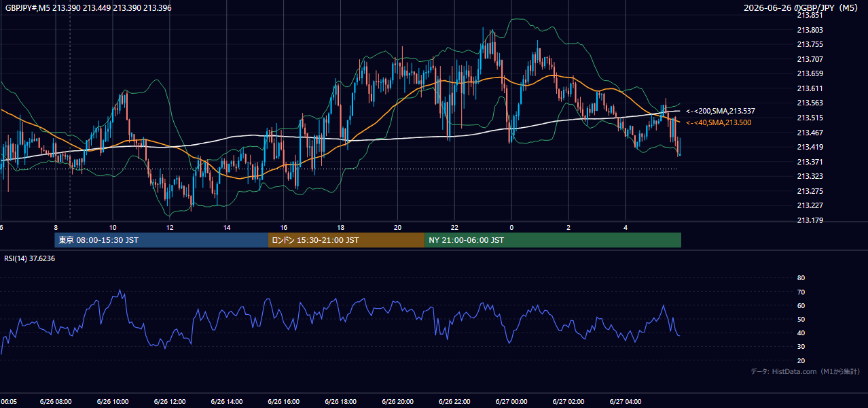This screenshot has height=408, width=868.
Task: Click the 6/26 22:00 time axis label
Action: (455, 402)
